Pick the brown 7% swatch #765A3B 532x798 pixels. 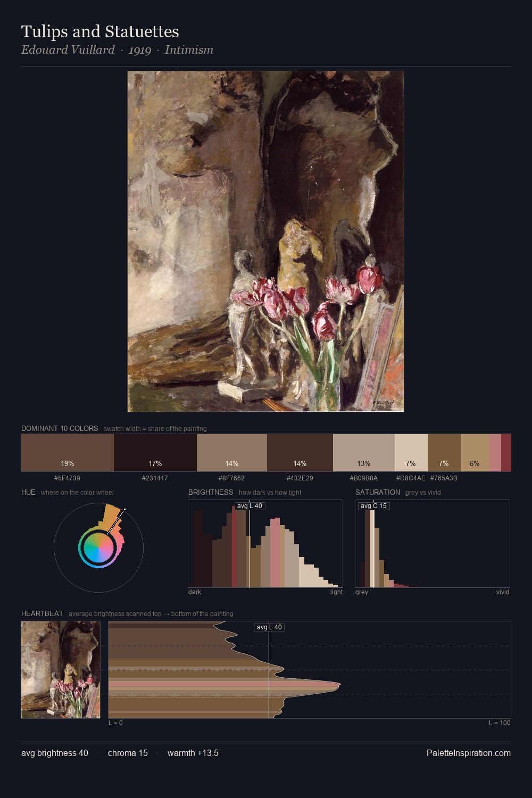[x=444, y=453]
